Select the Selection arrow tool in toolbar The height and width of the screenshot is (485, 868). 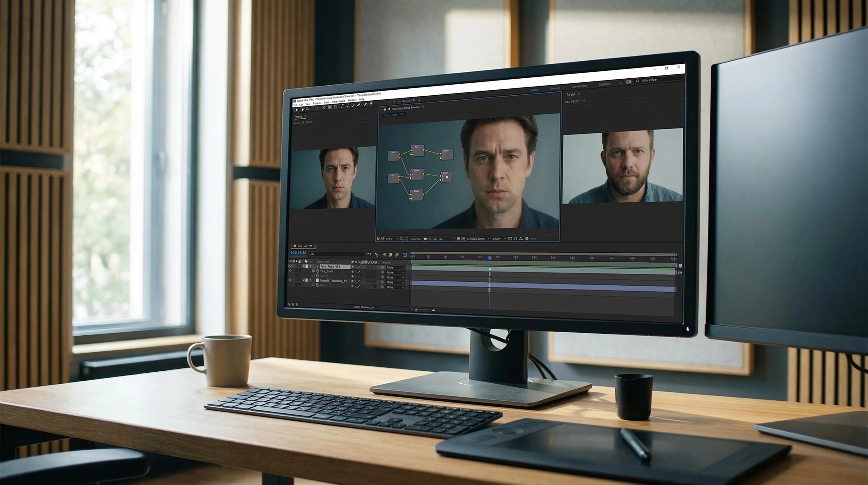(297, 110)
